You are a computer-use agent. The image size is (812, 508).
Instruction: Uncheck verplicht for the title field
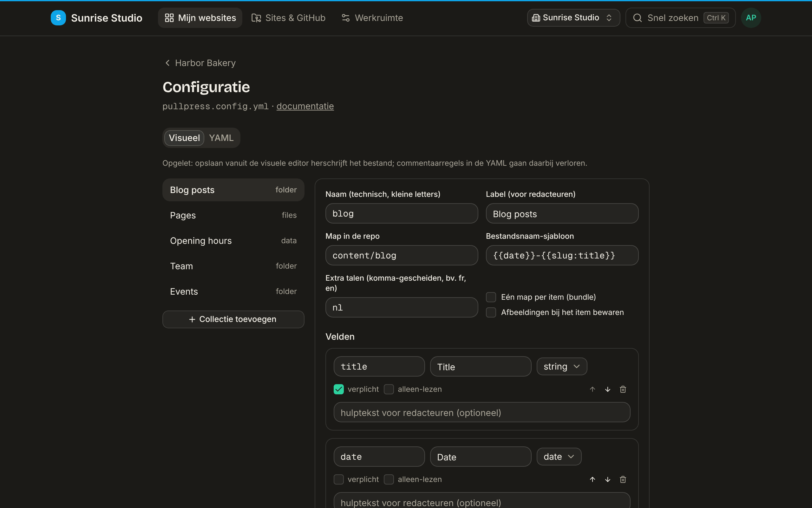coord(338,389)
